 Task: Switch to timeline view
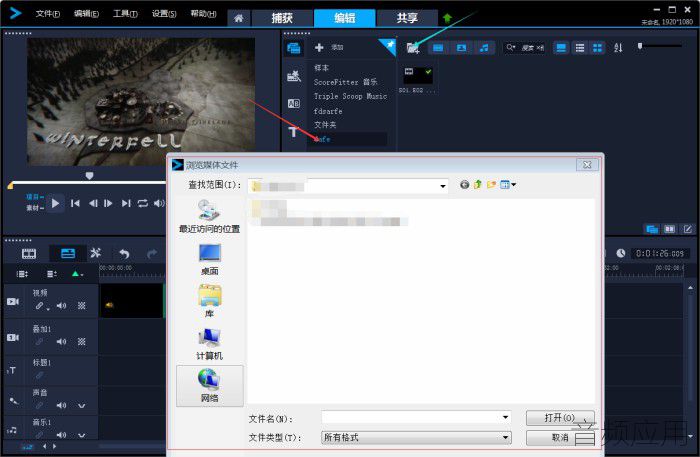click(x=68, y=254)
